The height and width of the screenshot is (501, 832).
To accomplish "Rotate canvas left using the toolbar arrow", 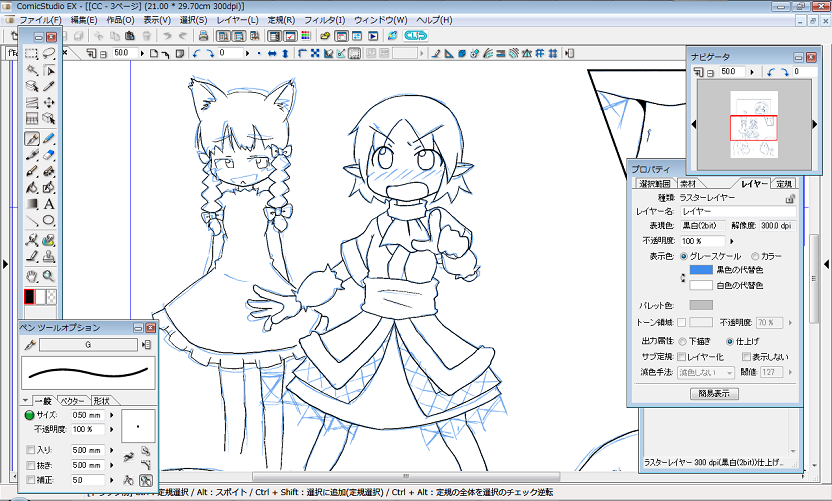I will click(197, 54).
